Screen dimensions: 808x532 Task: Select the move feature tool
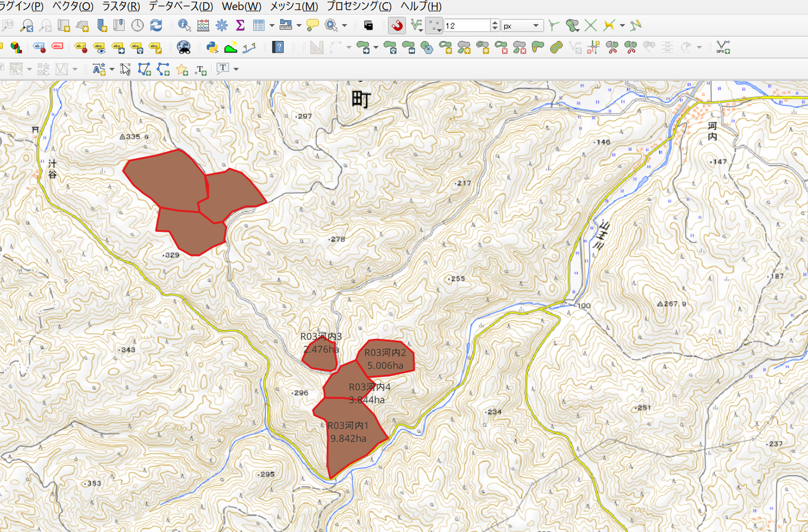[x=363, y=47]
